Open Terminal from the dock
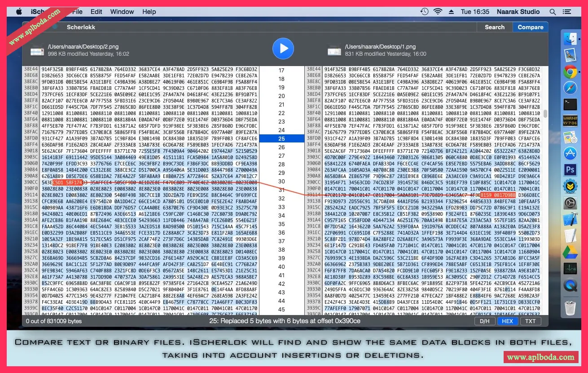Viewport: 588px width, 373px height. point(570,104)
